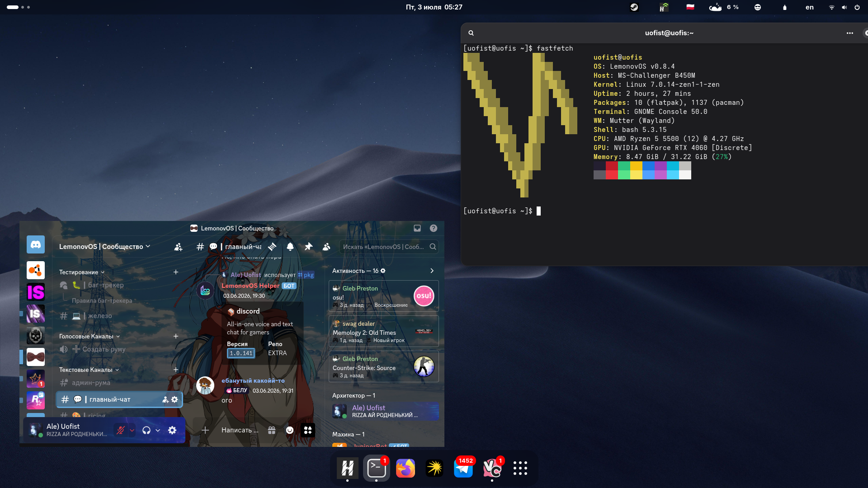Click the plus attach button in message bar
Viewport: 868px width, 488px height.
point(205,430)
